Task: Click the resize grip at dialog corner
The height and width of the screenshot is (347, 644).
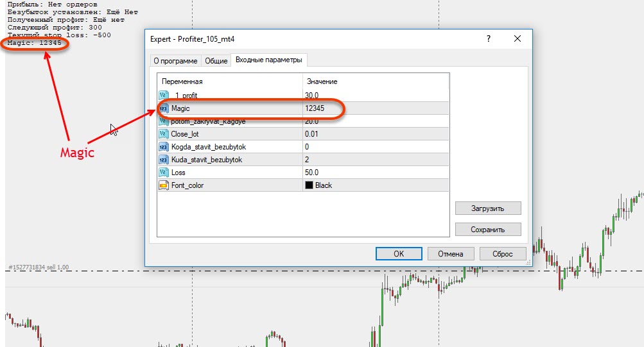Action: 528,262
